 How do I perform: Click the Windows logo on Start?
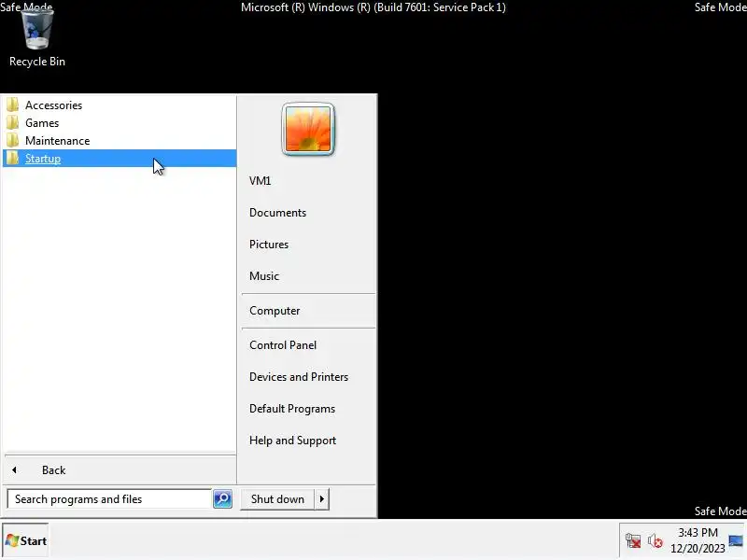tap(12, 540)
